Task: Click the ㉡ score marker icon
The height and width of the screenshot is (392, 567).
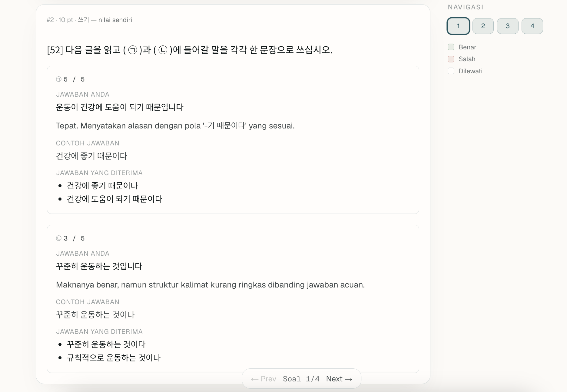Action: 59,238
